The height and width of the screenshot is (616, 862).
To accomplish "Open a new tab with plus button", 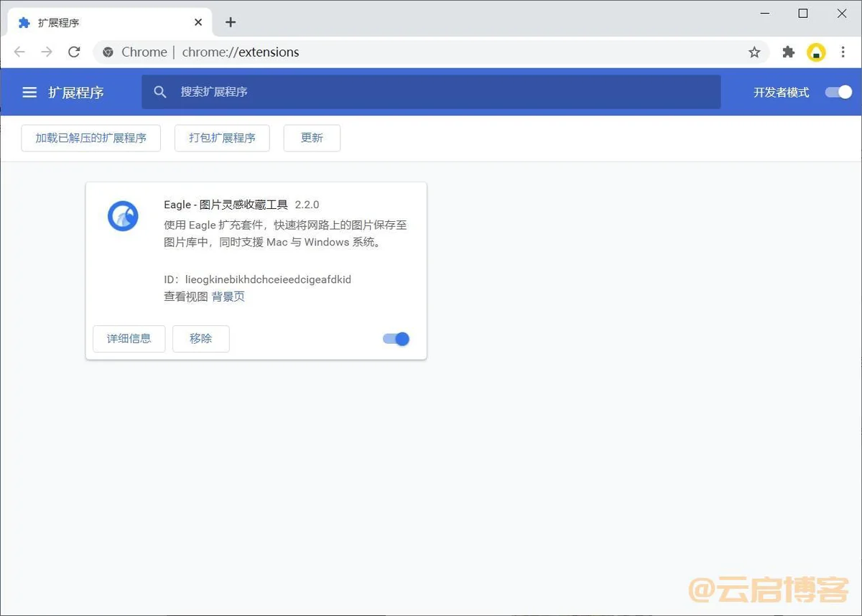I will [x=231, y=22].
